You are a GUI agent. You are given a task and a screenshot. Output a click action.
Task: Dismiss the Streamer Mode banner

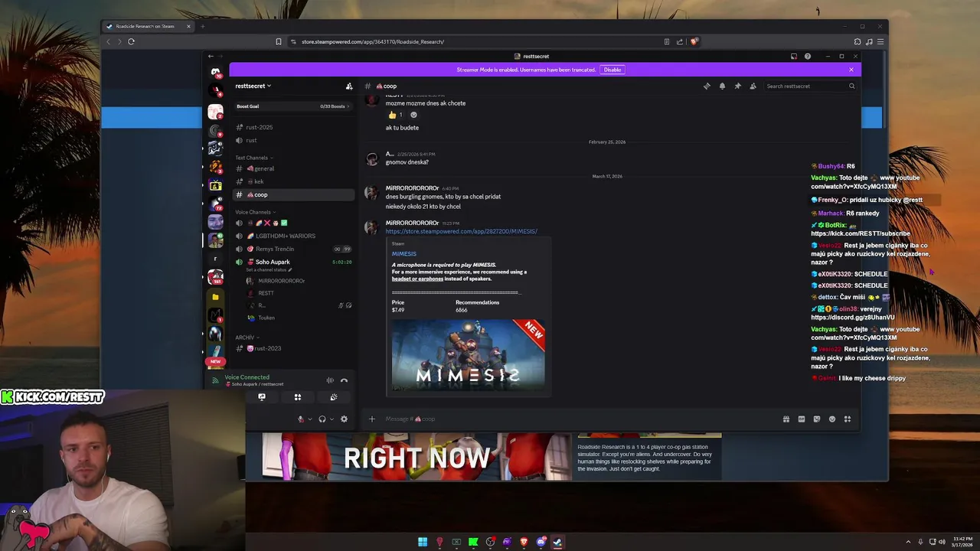pyautogui.click(x=851, y=70)
